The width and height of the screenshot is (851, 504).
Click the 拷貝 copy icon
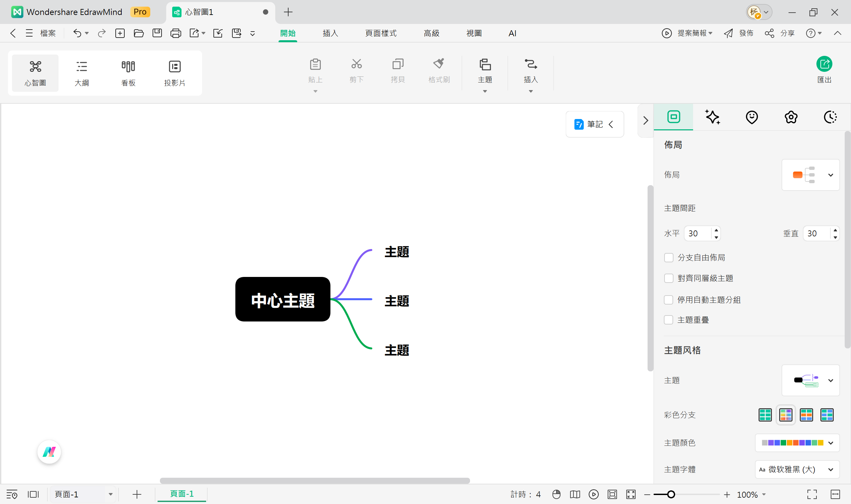pyautogui.click(x=397, y=69)
